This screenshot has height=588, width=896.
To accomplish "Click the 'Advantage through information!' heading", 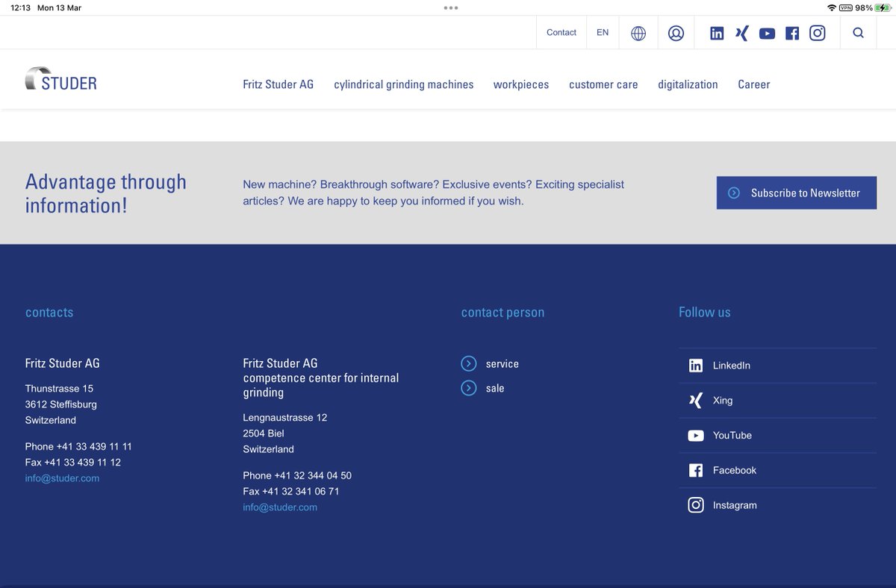I will coord(106,193).
